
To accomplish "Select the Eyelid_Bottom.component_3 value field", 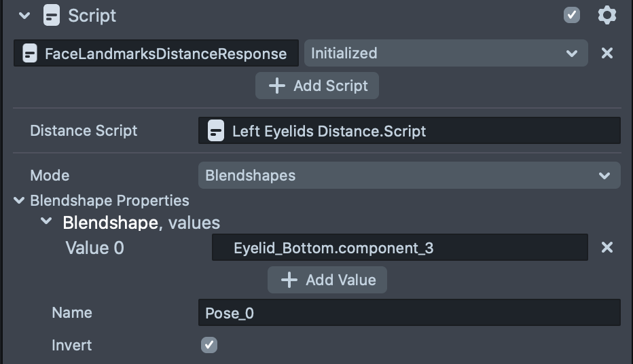I will (x=399, y=248).
